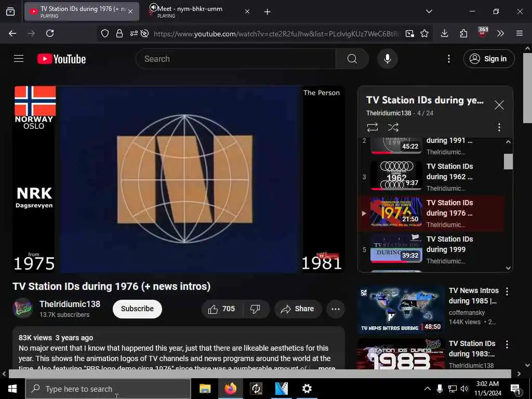Image resolution: width=532 pixels, height=399 pixels.
Task: Close the TV Station IDs YouTube tab
Action: point(130,11)
